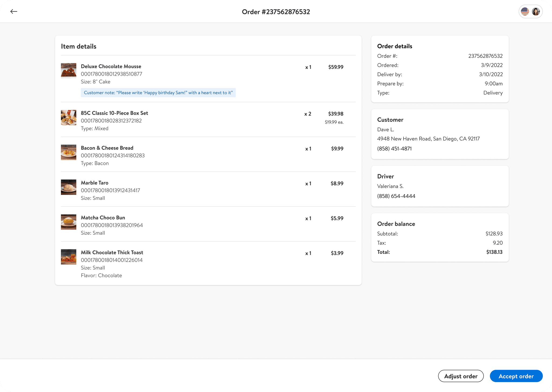Open the user profile avatar
Image resolution: width=552 pixels, height=392 pixels.
(x=536, y=12)
